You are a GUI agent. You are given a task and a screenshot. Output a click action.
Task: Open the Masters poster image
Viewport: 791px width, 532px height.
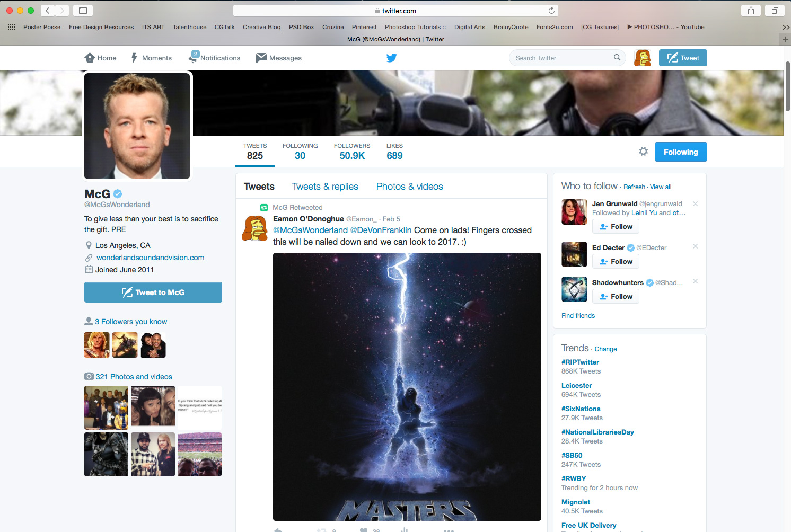407,387
